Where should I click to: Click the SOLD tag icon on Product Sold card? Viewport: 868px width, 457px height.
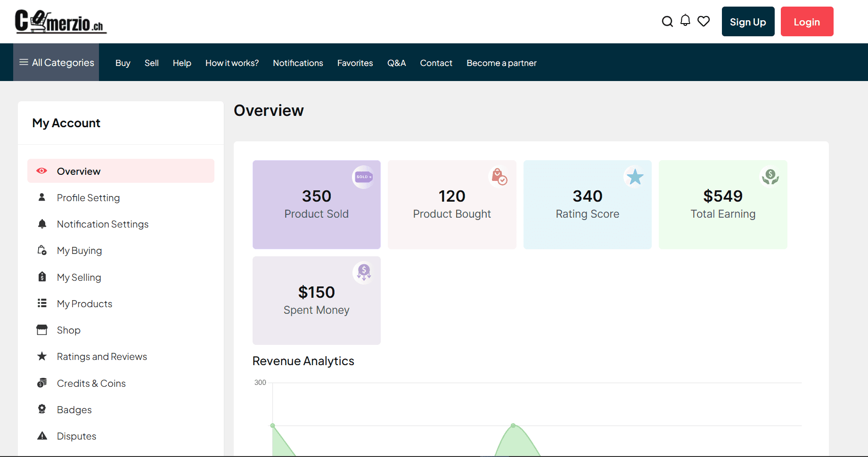tap(363, 177)
